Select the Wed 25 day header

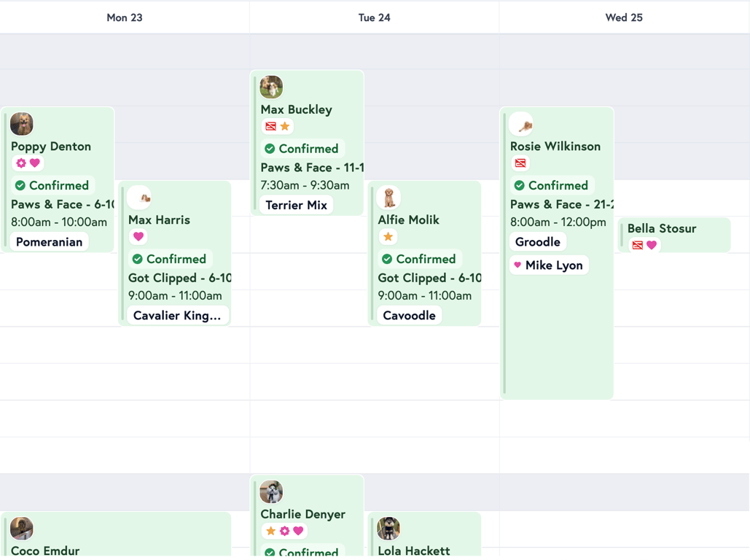[623, 17]
